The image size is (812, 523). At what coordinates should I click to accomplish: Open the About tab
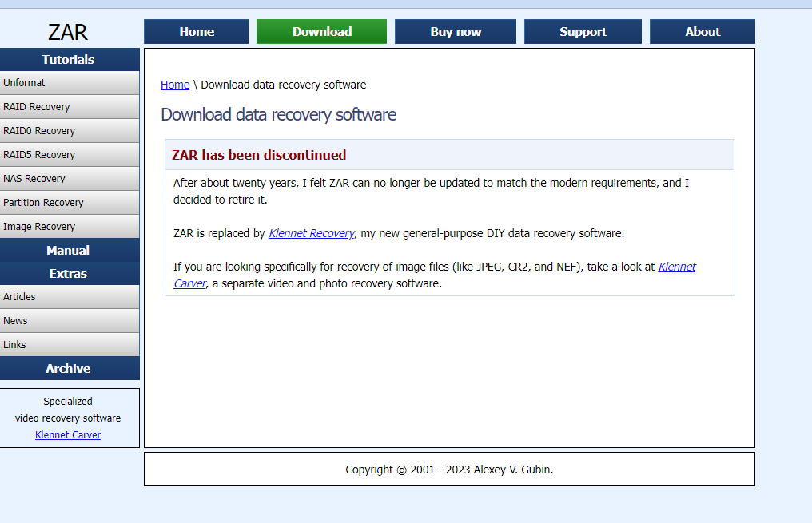point(703,32)
